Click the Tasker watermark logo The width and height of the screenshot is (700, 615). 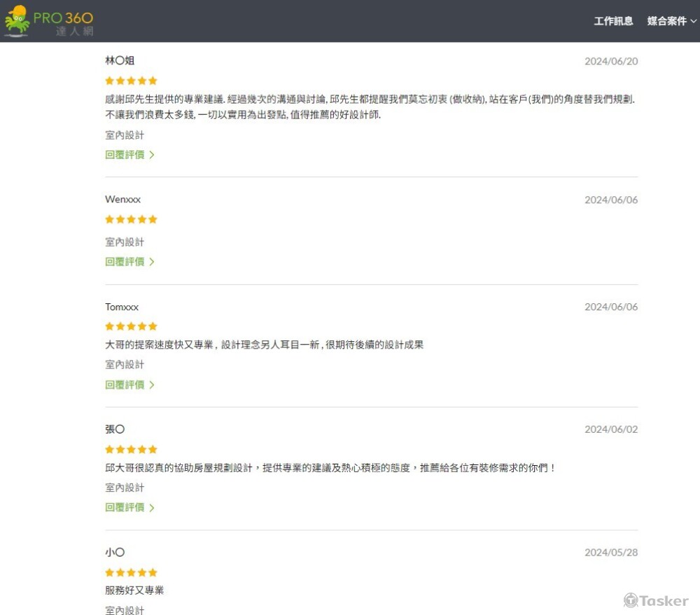[655, 600]
